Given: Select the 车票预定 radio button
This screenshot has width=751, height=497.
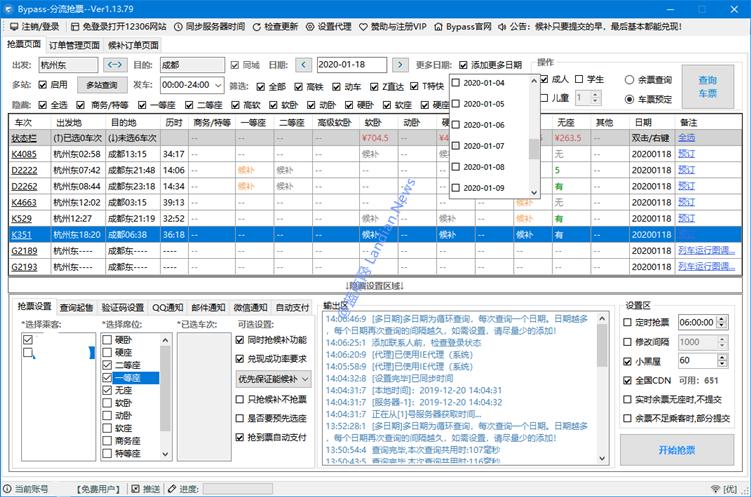Looking at the screenshot, I should coord(630,99).
